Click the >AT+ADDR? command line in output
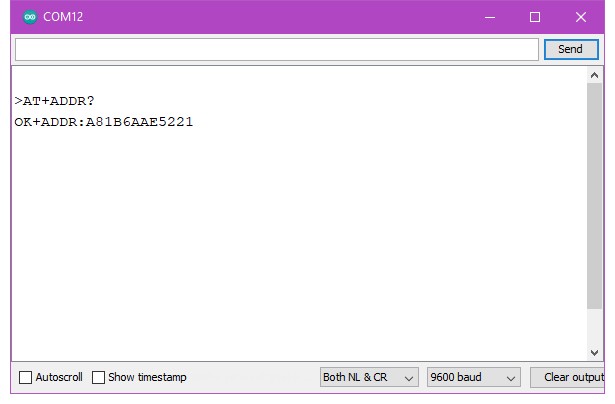Screen dimensions: 615x404 click(55, 101)
